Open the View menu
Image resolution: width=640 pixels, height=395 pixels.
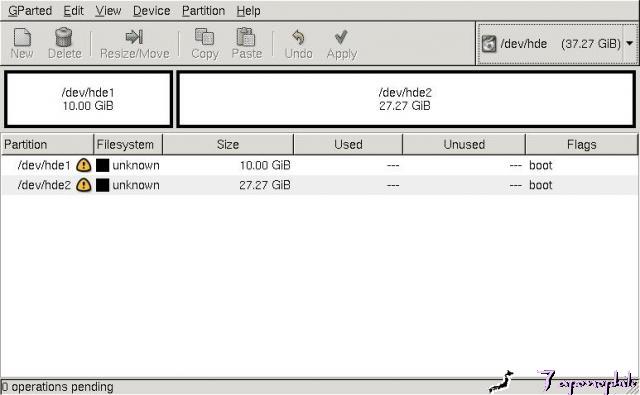coord(108,11)
